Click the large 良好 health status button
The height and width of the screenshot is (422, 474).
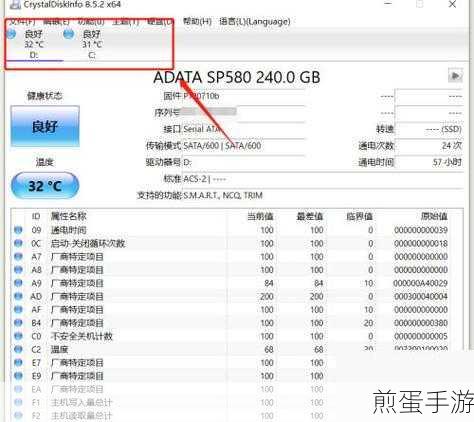tap(45, 126)
